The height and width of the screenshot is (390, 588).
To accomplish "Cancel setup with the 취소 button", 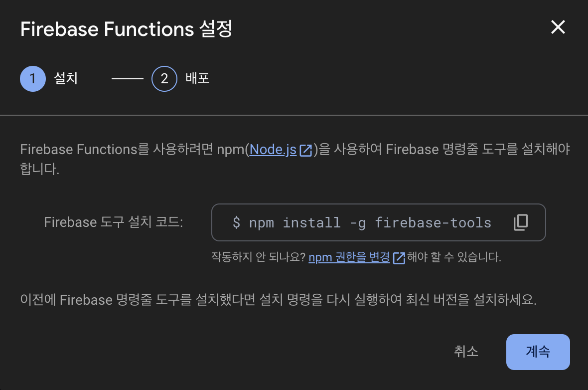I will tap(466, 352).
